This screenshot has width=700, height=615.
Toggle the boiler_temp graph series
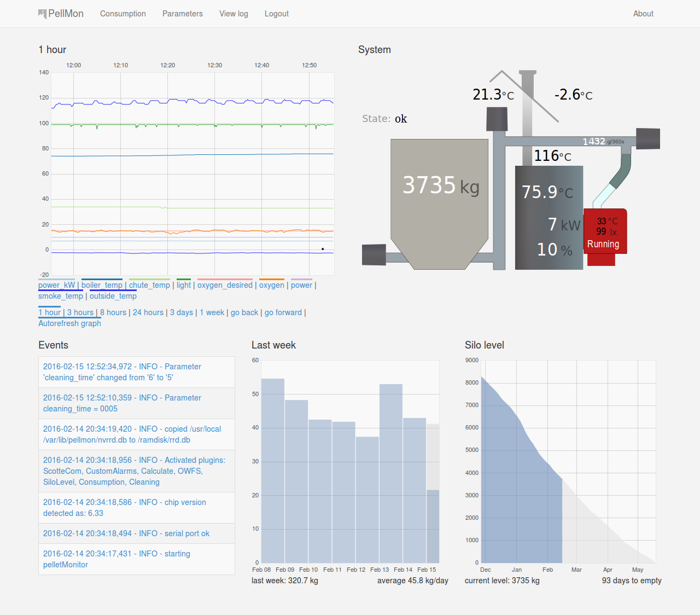(102, 285)
